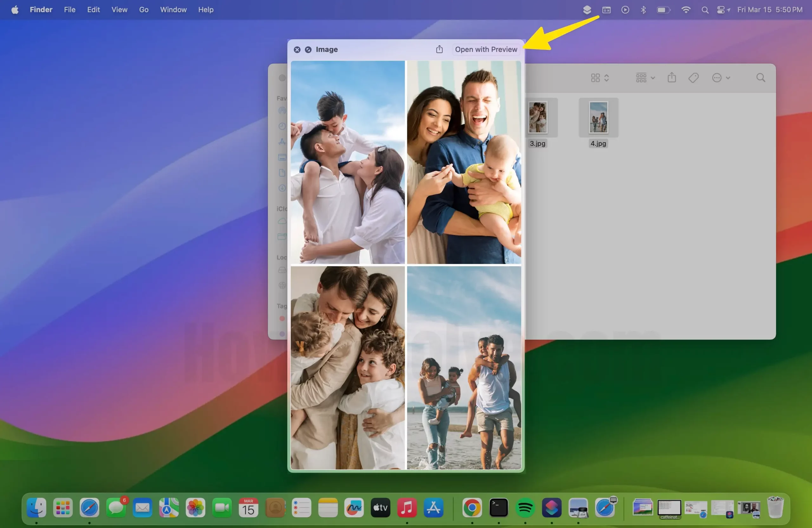Open Finder from the Dock

[36, 507]
